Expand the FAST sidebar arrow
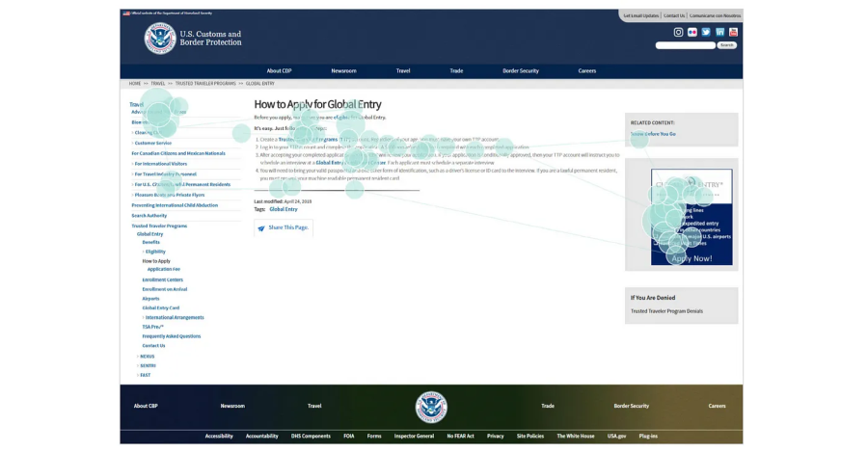Image resolution: width=868 pixels, height=452 pixels. click(x=138, y=375)
